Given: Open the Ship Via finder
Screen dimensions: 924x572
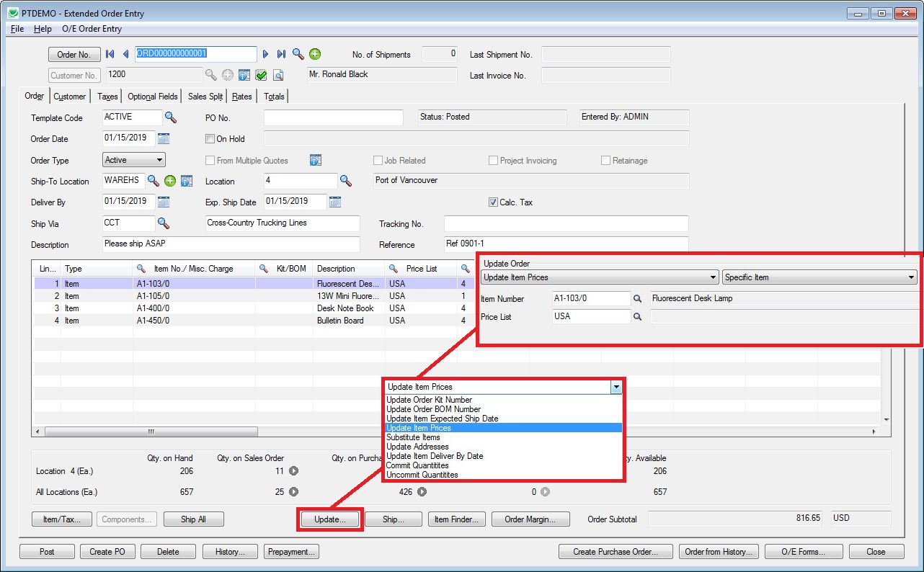Looking at the screenshot, I should pos(163,223).
